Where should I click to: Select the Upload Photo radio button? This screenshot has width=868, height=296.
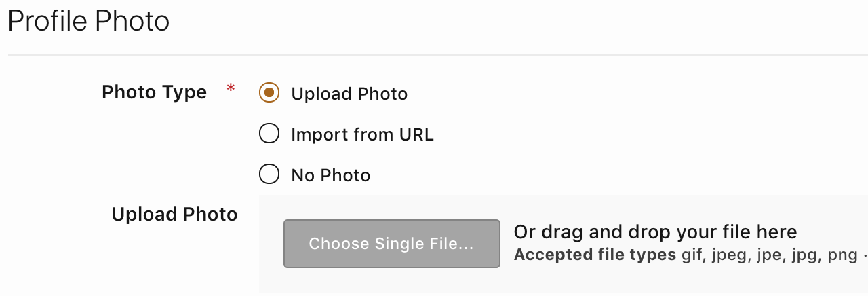(x=269, y=93)
